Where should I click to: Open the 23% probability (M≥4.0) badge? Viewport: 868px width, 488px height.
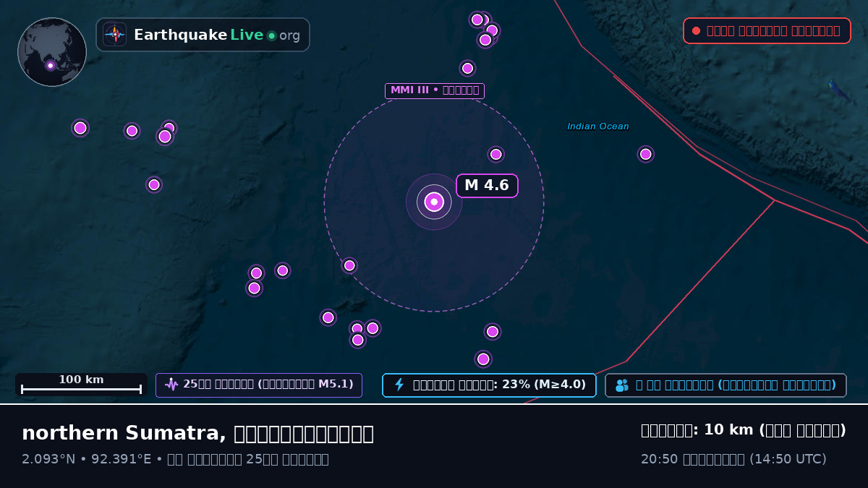489,385
